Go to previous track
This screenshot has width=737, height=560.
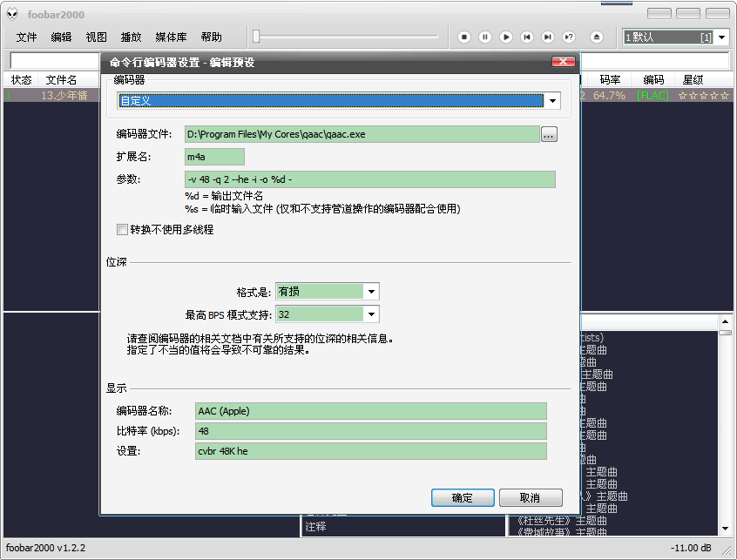point(527,37)
